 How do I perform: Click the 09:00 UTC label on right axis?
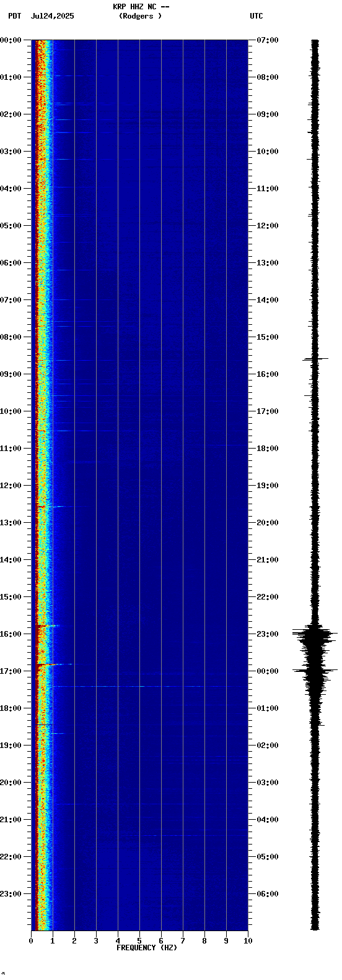point(268,114)
